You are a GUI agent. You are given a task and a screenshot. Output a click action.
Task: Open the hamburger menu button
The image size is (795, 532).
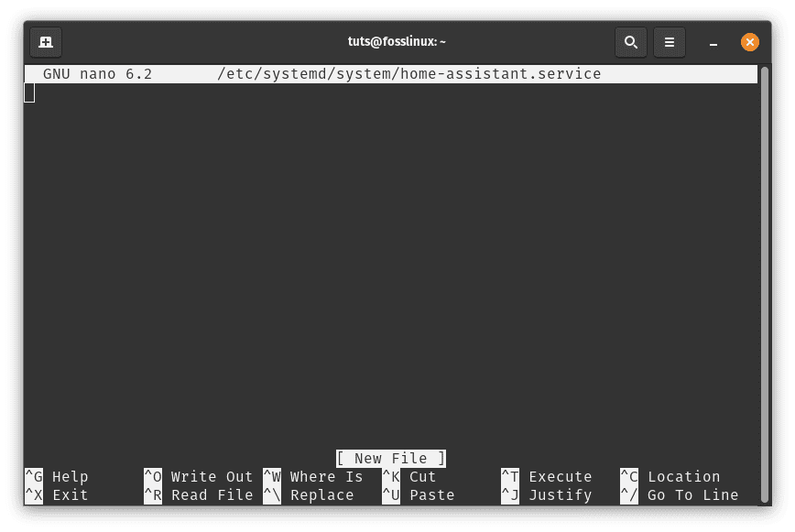coord(670,42)
